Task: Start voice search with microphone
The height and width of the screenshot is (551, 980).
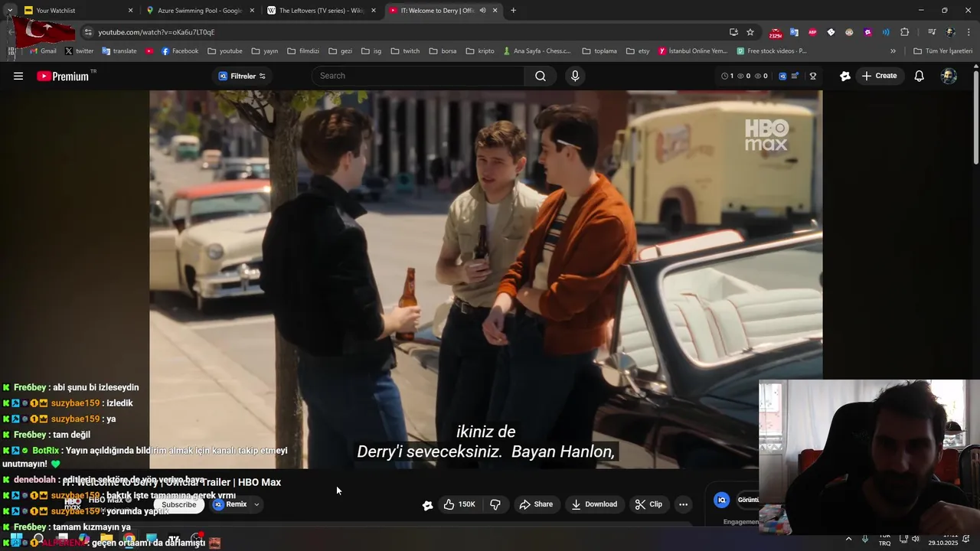Action: pyautogui.click(x=575, y=76)
